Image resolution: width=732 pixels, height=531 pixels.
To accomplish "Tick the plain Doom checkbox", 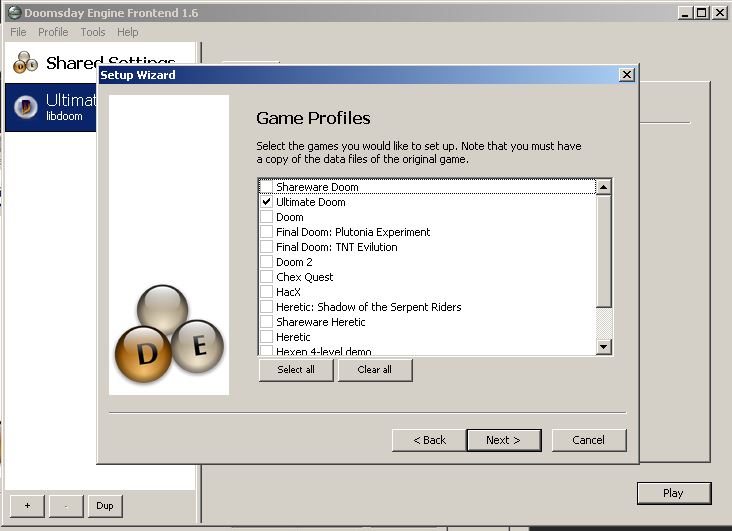I will tap(266, 217).
